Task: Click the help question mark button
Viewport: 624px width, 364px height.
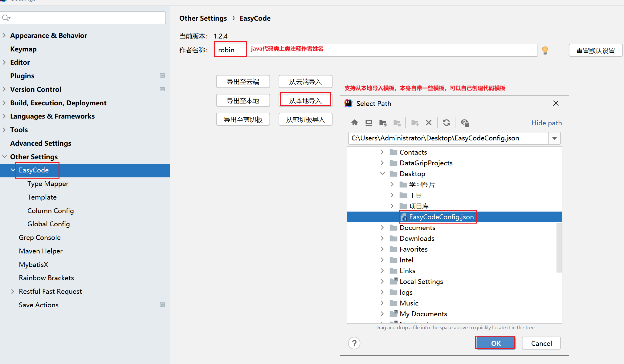Action: click(x=354, y=343)
